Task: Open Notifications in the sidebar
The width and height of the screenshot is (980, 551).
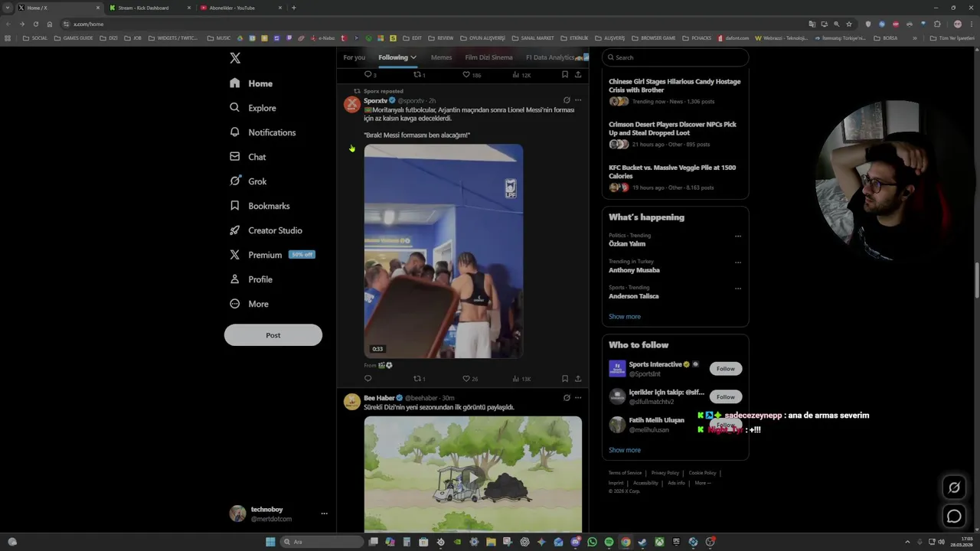Action: coord(263,132)
